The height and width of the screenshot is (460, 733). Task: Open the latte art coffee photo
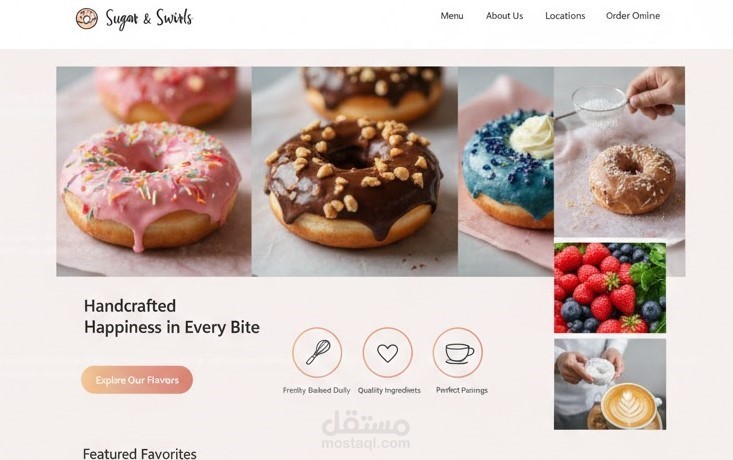coord(610,384)
